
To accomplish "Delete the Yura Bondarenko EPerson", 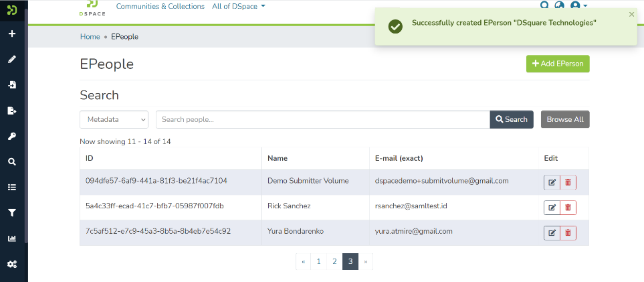I will tap(568, 233).
